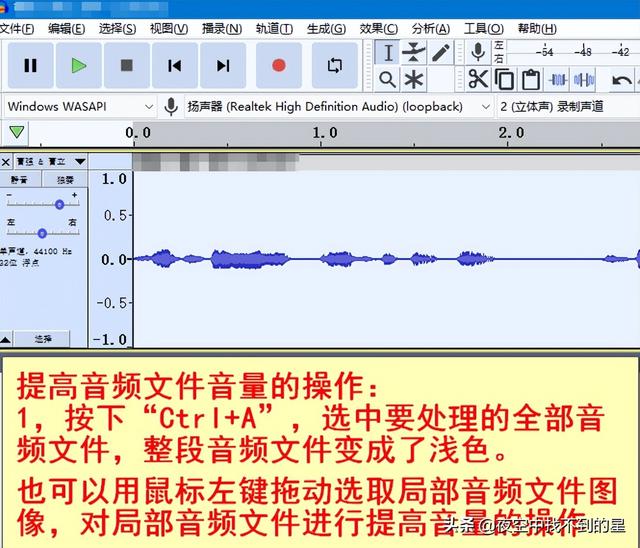Start playback with the green Play button
Image resolution: width=640 pixels, height=548 pixels.
coord(78,65)
